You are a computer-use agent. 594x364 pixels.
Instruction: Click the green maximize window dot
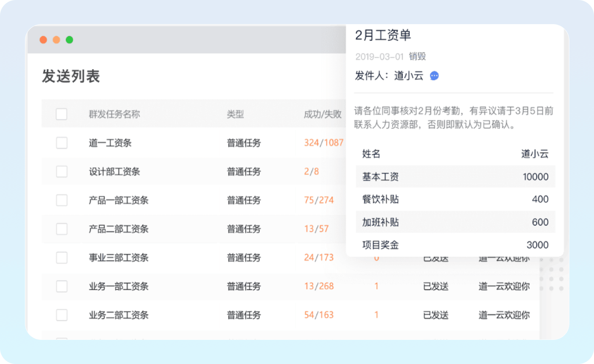(x=69, y=40)
